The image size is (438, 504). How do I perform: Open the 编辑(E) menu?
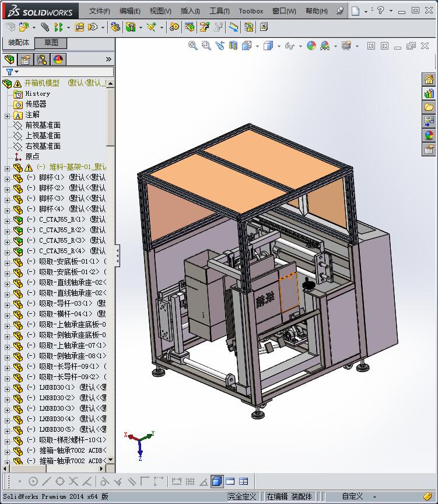pos(130,11)
